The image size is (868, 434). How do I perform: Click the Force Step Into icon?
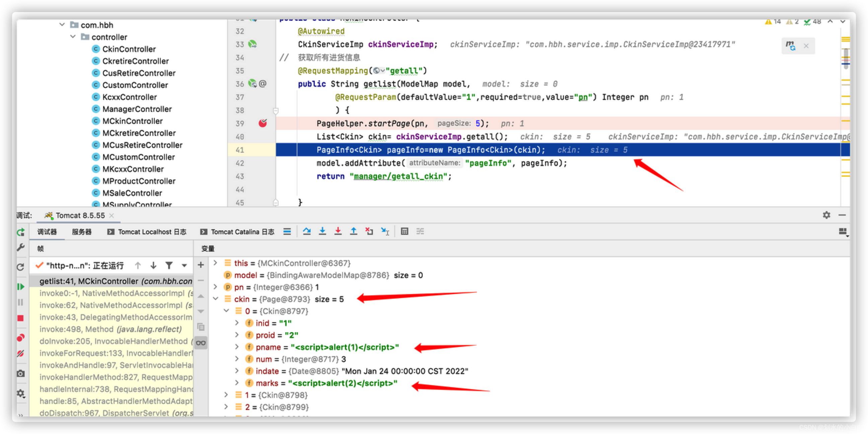338,231
